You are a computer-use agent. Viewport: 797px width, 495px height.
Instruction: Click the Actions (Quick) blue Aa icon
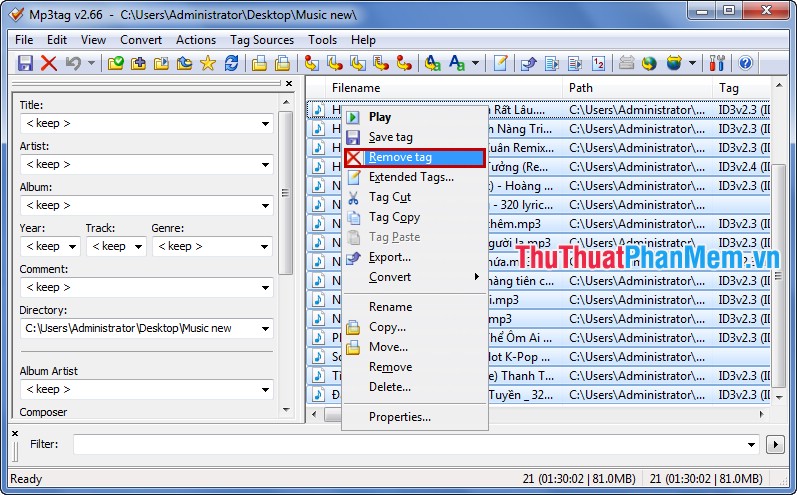coord(456,63)
